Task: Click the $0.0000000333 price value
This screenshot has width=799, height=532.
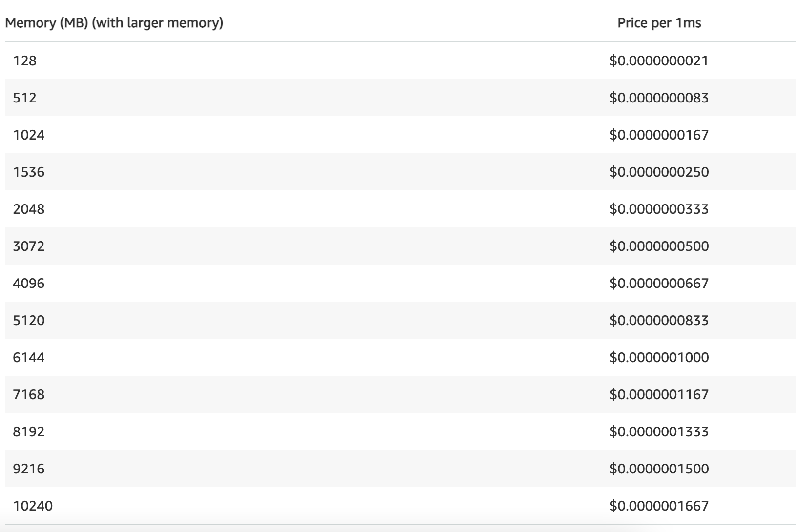Action: coord(659,209)
